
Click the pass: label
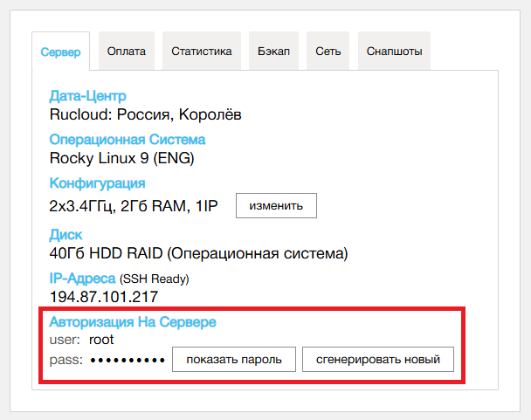coord(66,360)
